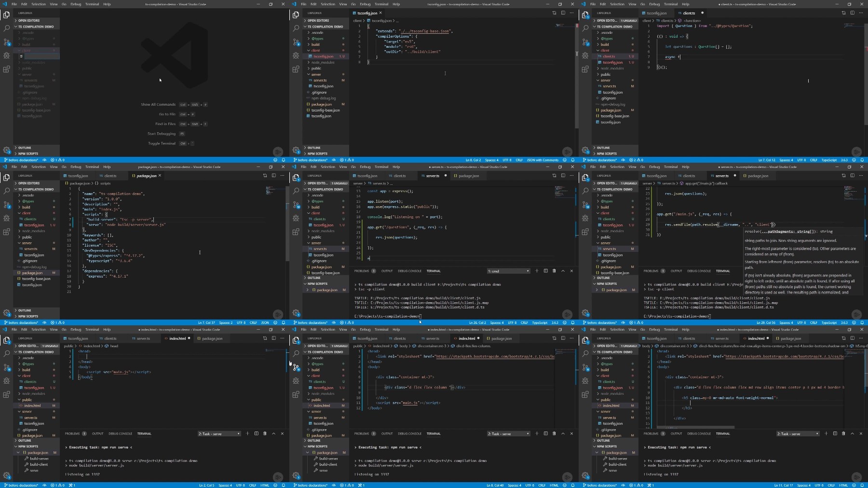Click the feedback smiley in the window with no editor open
The height and width of the screenshot is (488, 868).
point(275,160)
